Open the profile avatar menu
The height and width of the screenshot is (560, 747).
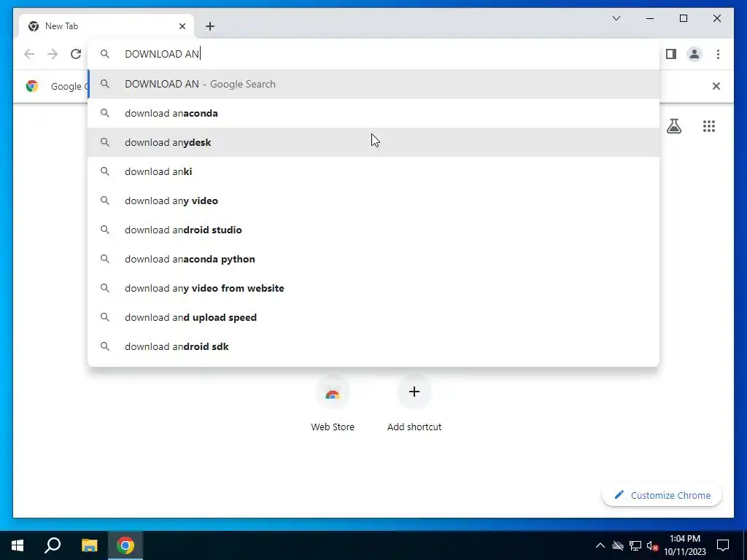[x=694, y=54]
